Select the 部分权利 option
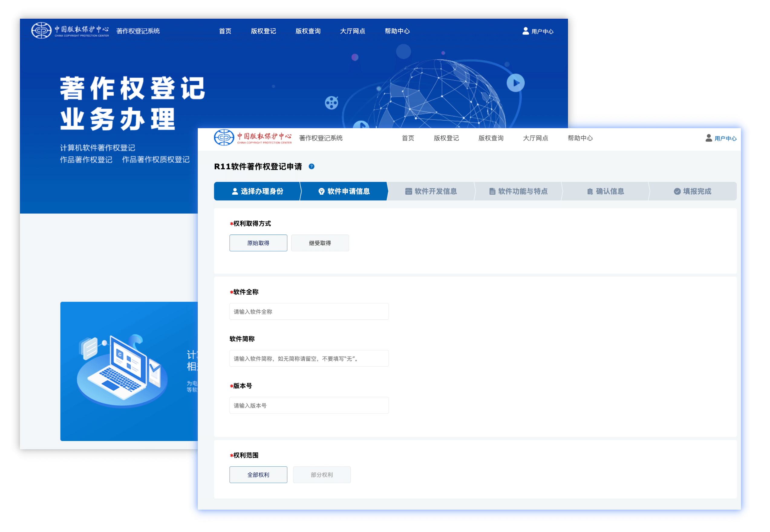 point(321,475)
